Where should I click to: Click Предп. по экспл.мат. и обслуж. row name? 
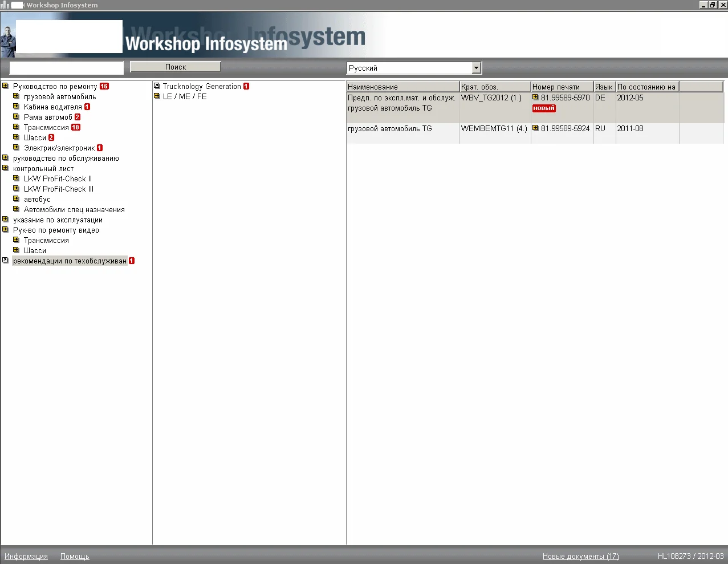click(x=401, y=98)
